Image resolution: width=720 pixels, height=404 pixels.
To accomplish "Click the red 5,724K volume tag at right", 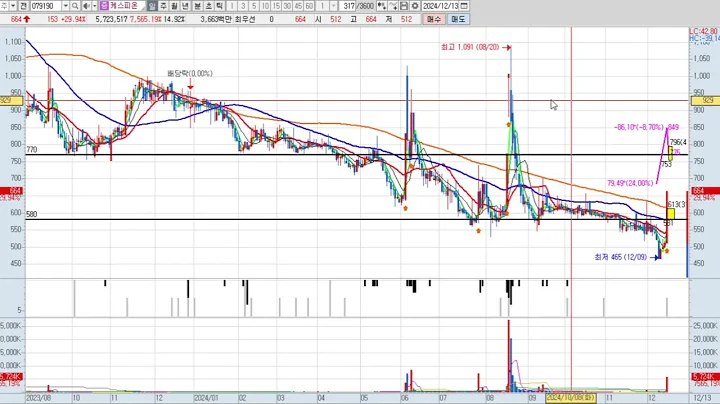I will [x=705, y=377].
